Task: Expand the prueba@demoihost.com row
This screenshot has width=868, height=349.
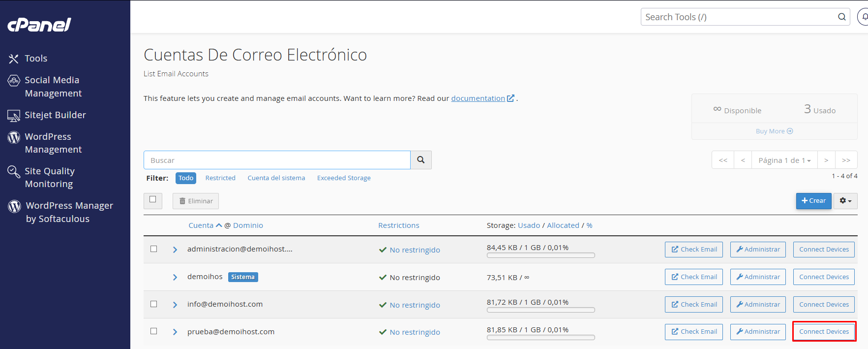Action: (175, 332)
